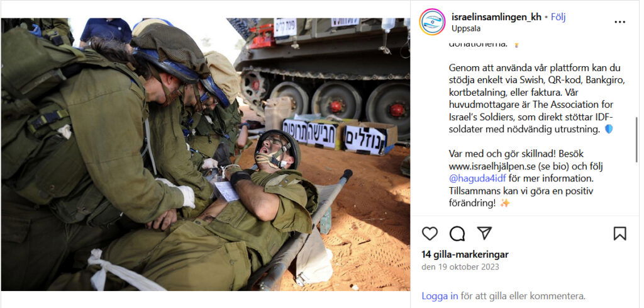Click the Följ link to follow the account
Viewport: 644px width, 308px height.
coord(558,17)
